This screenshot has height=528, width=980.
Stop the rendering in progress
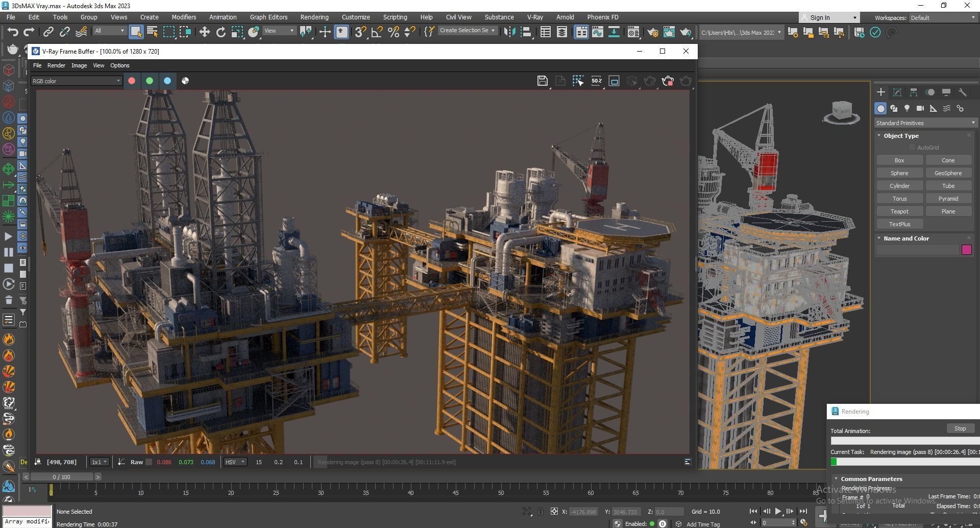coord(960,428)
